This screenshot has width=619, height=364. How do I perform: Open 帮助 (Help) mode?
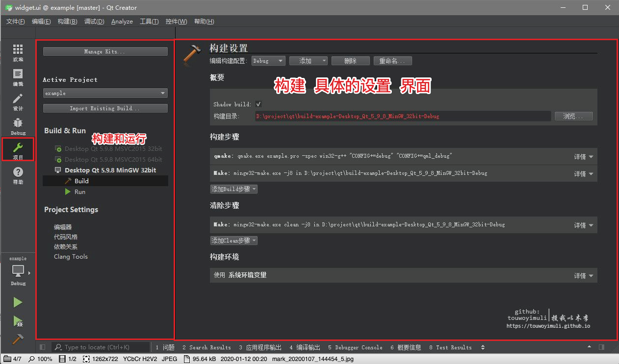pos(18,175)
